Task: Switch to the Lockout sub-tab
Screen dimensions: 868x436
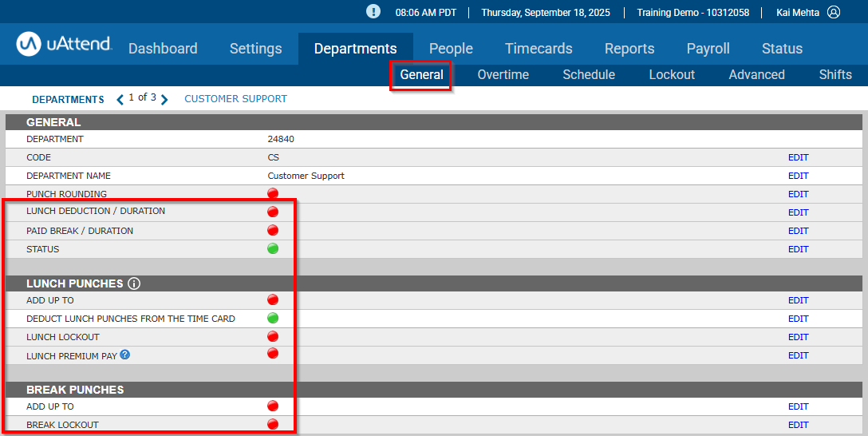Action: 672,75
